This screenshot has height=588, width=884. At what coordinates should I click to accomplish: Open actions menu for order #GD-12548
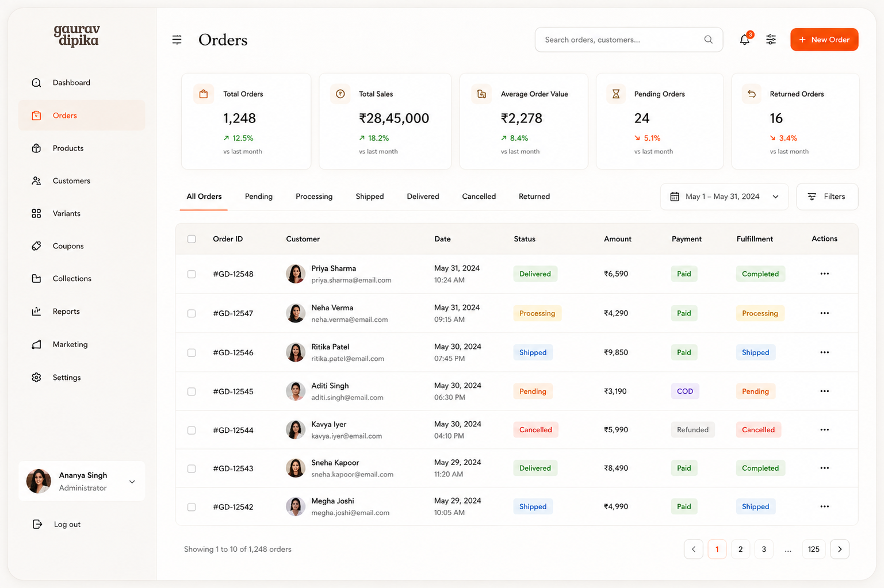point(824,274)
